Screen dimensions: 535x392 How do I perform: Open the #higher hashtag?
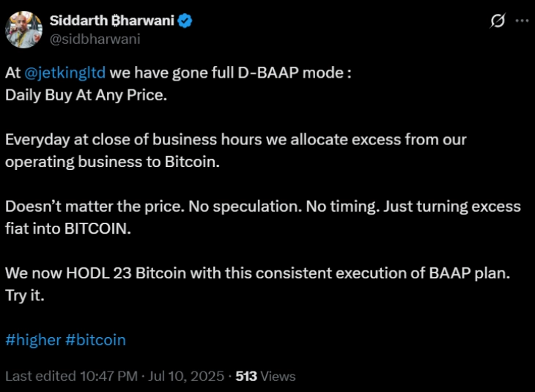pyautogui.click(x=32, y=340)
